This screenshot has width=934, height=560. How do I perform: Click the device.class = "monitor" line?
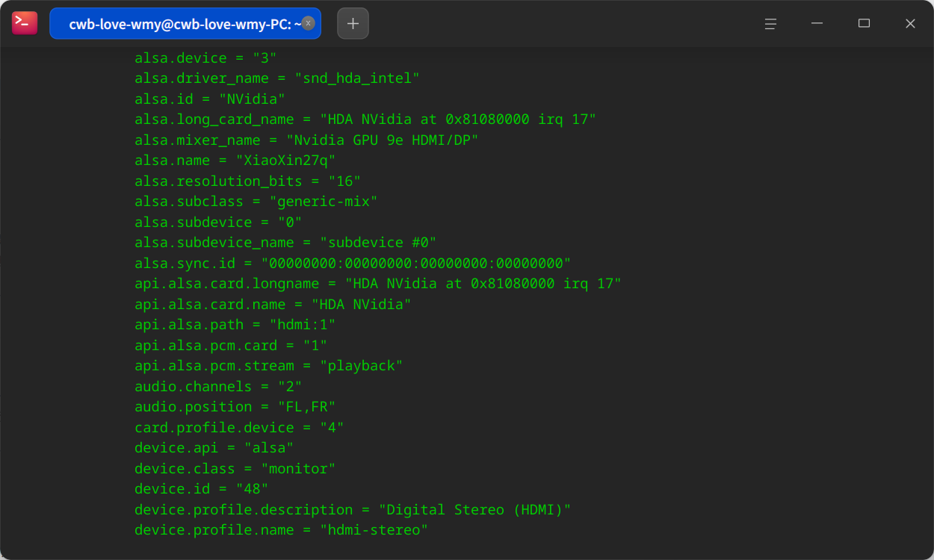pos(235,469)
